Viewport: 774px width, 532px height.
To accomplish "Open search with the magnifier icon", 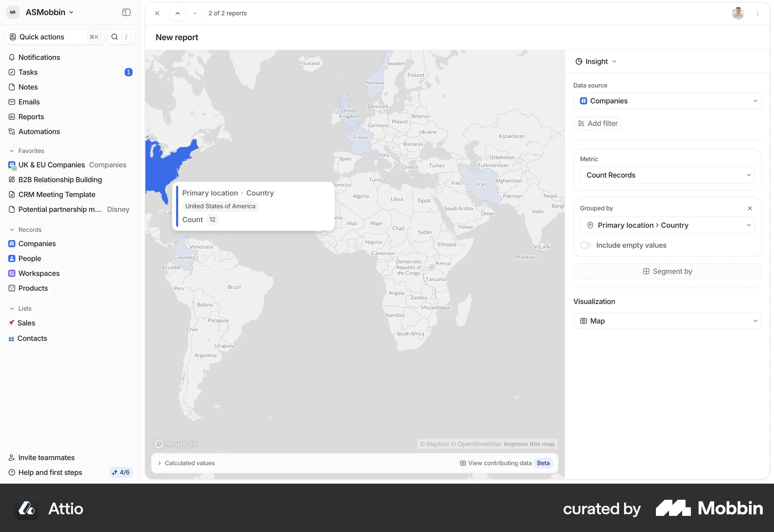I will click(x=114, y=37).
